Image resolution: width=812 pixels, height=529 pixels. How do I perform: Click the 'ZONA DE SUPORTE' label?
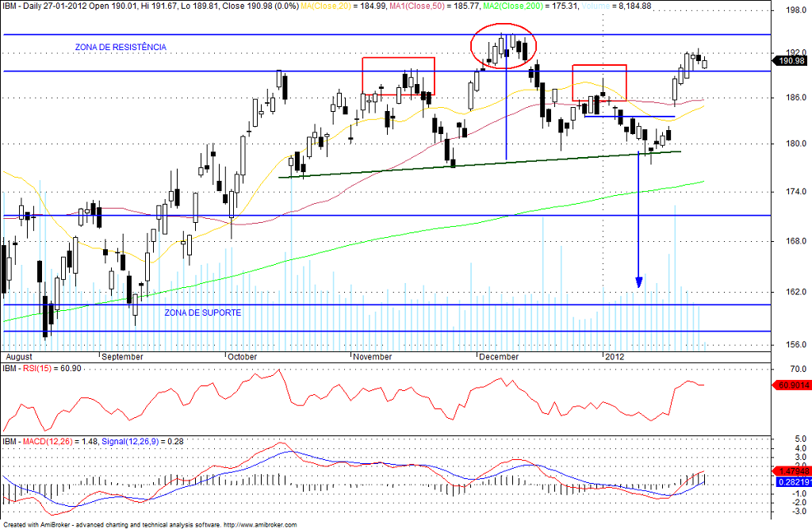click(203, 312)
